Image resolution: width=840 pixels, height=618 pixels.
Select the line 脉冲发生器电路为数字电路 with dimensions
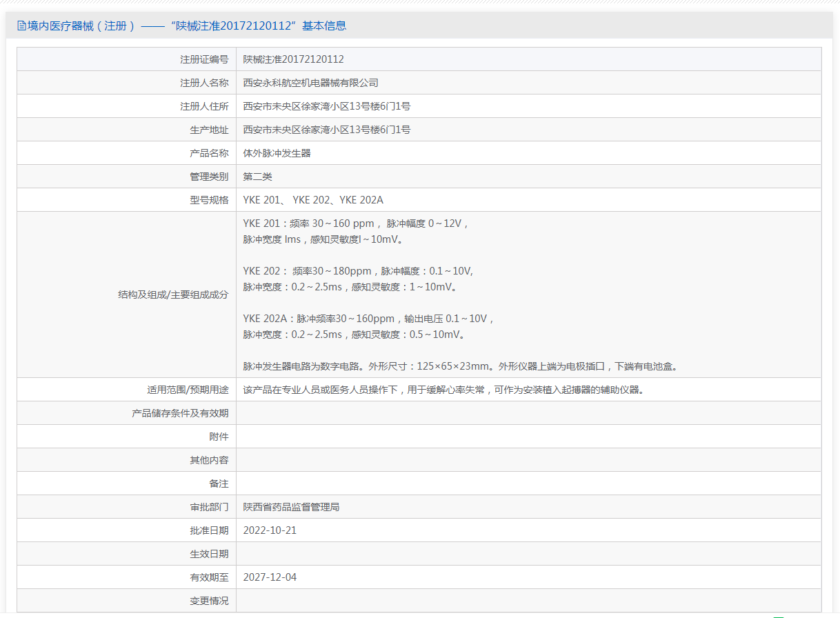click(461, 366)
